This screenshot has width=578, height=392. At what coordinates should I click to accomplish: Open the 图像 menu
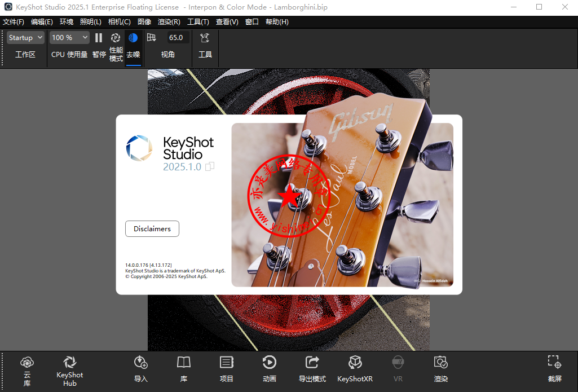[x=144, y=22]
